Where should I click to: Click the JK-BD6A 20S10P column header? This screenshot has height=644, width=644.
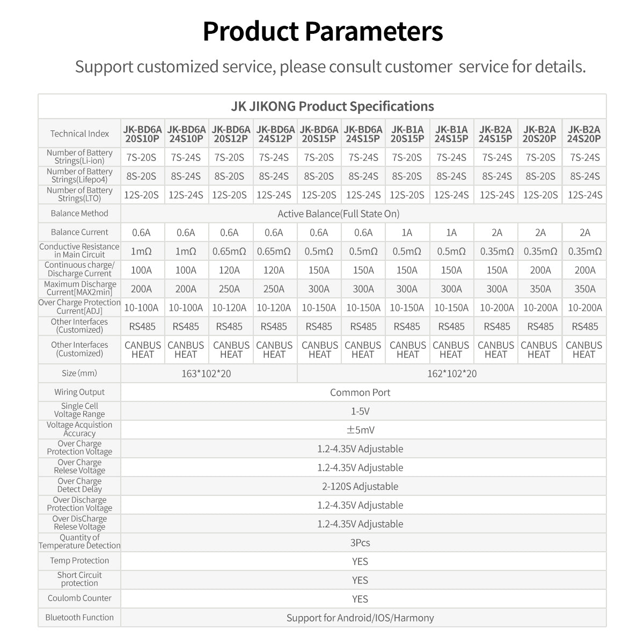click(x=142, y=134)
